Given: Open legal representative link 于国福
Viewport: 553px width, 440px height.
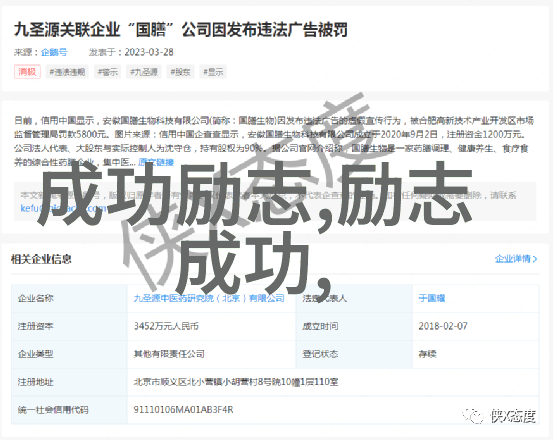Looking at the screenshot, I should tap(432, 298).
